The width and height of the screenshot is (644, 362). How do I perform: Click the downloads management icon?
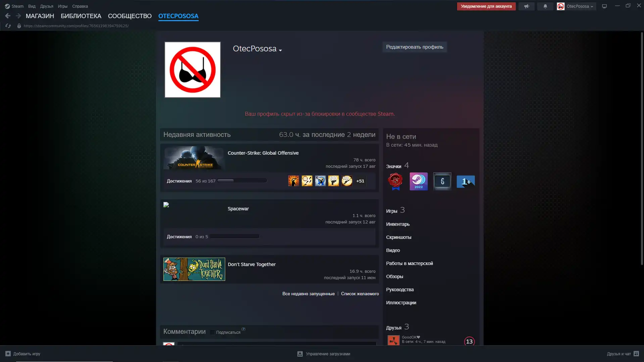click(x=300, y=354)
